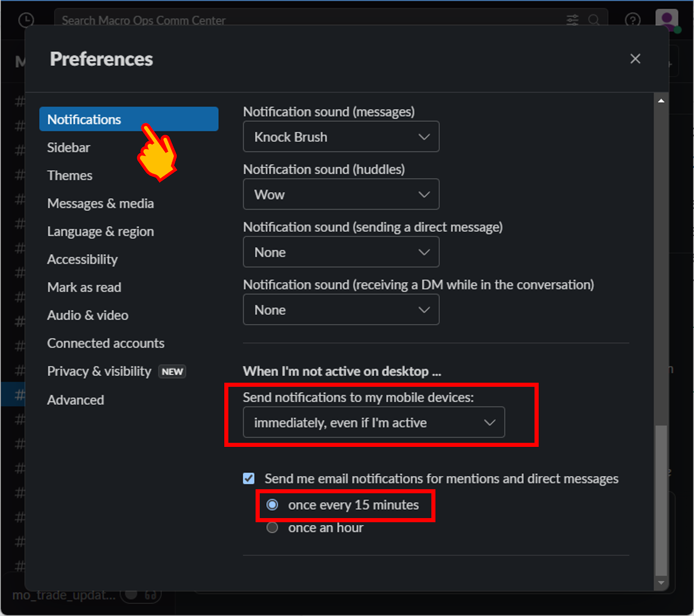Close the Preferences dialog
The width and height of the screenshot is (694, 616).
635,59
